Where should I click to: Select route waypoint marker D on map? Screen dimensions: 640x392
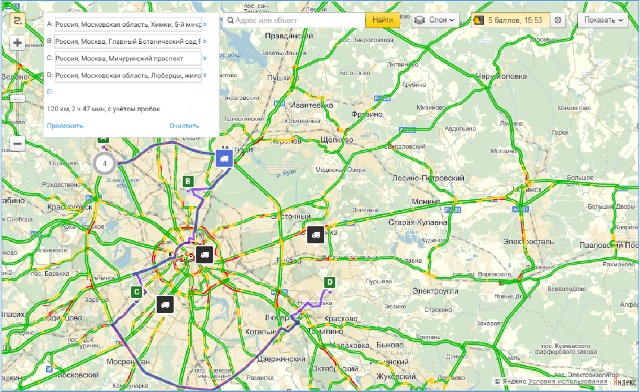[329, 282]
